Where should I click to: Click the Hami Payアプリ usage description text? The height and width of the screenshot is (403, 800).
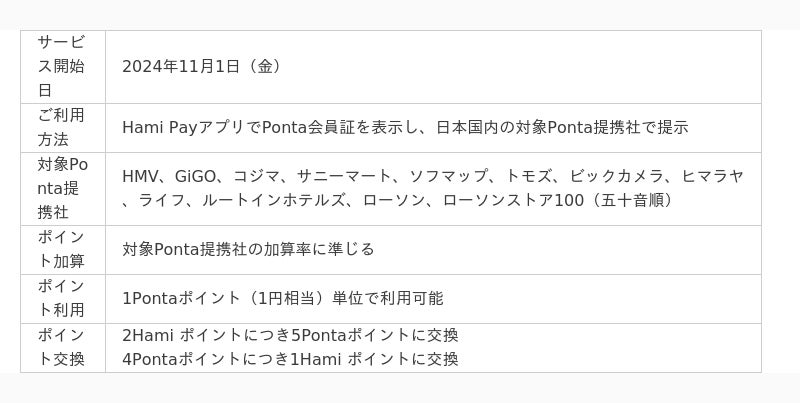click(x=405, y=127)
